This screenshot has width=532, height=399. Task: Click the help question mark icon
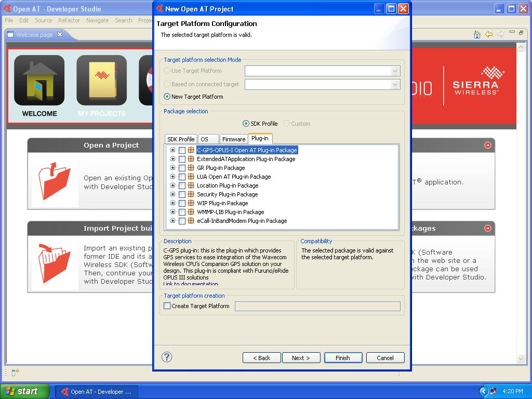coord(167,357)
